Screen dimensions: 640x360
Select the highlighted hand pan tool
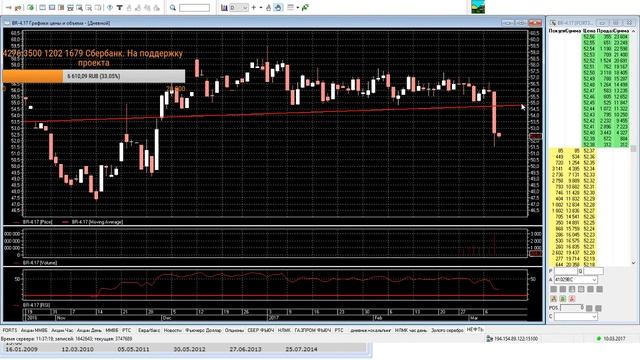coord(278,8)
